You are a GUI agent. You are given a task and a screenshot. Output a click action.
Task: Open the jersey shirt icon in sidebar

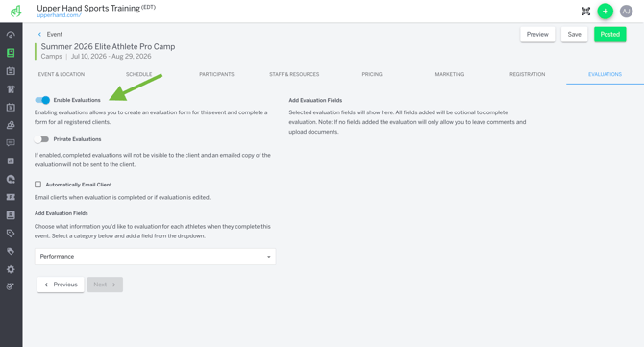(11, 89)
